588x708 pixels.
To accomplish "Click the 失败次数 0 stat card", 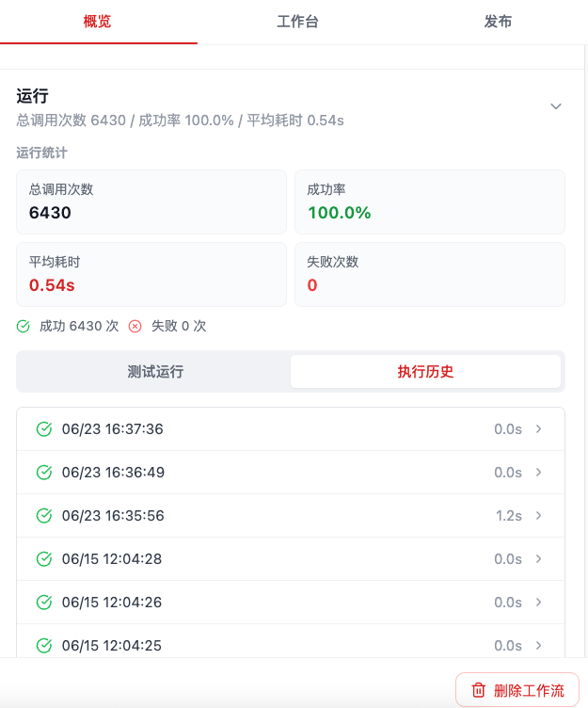I will (x=430, y=275).
